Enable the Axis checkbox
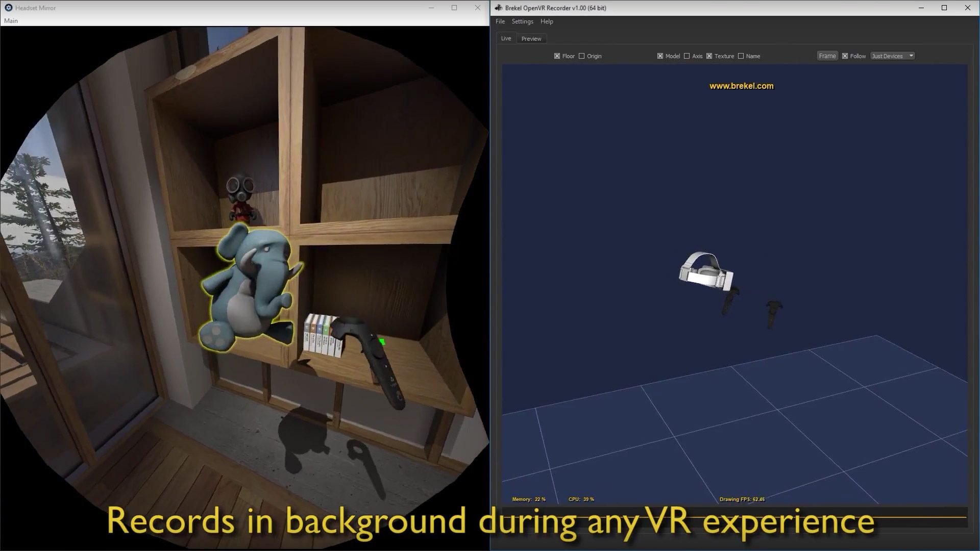The image size is (980, 551). click(x=687, y=56)
